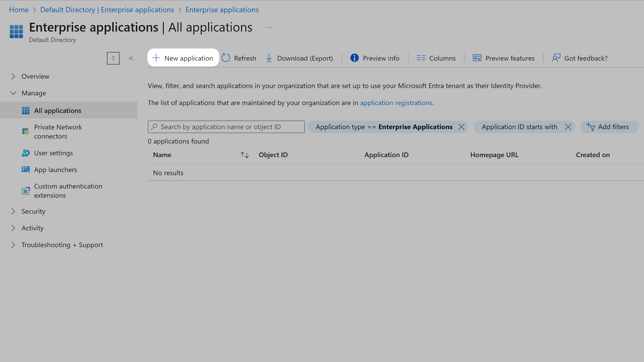This screenshot has width=644, height=362.
Task: Click the App launchers icon
Action: [x=26, y=170]
